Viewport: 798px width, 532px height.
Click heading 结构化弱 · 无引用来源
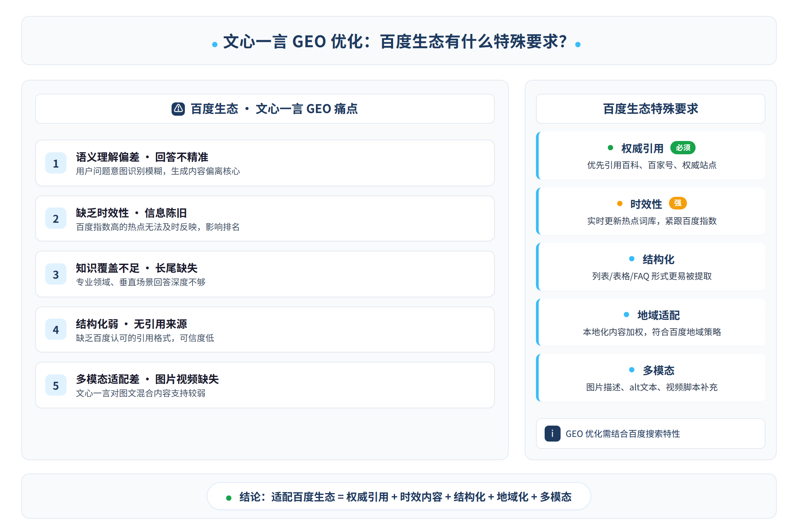[x=131, y=324]
